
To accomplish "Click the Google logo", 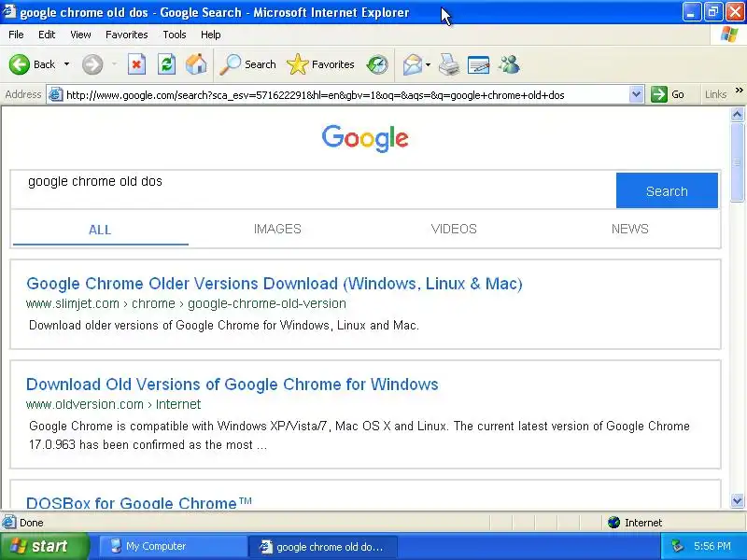I will (365, 138).
